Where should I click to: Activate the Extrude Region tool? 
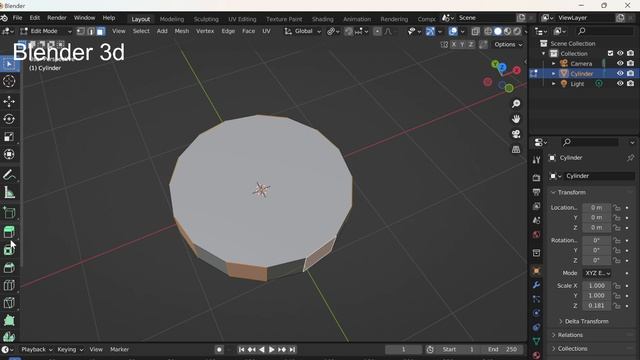coord(9,232)
